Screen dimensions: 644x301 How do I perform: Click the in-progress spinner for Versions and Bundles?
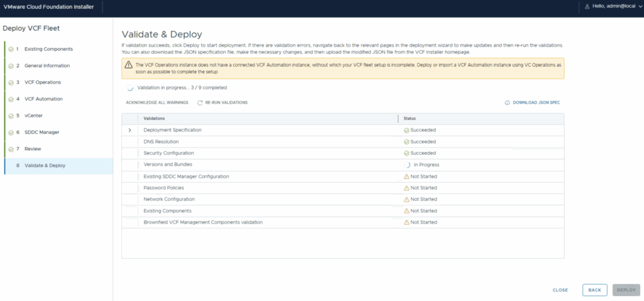pyautogui.click(x=407, y=165)
